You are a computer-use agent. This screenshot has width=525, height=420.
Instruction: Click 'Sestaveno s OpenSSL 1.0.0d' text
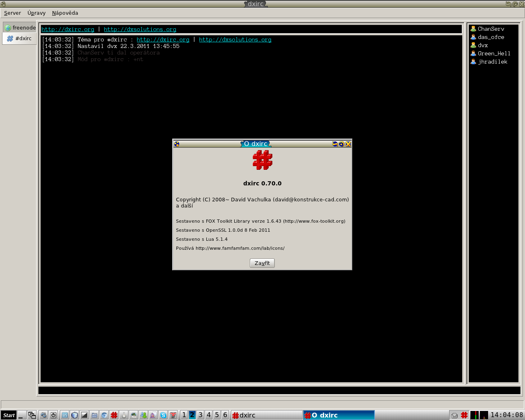[223, 230]
